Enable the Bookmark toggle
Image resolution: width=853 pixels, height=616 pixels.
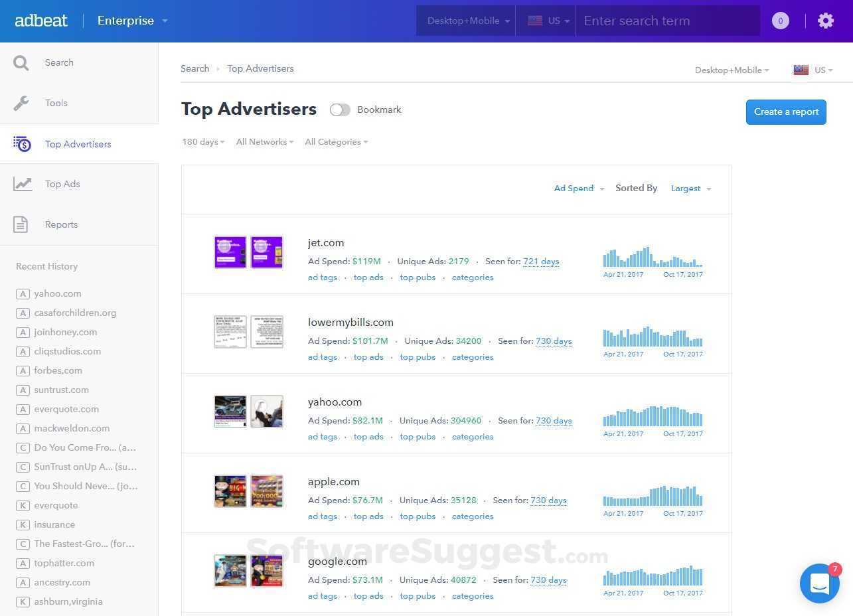point(340,110)
